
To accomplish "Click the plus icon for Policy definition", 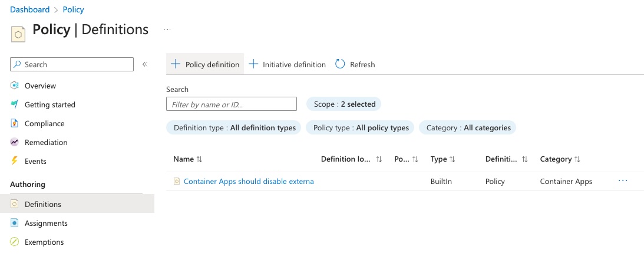I will (x=176, y=64).
